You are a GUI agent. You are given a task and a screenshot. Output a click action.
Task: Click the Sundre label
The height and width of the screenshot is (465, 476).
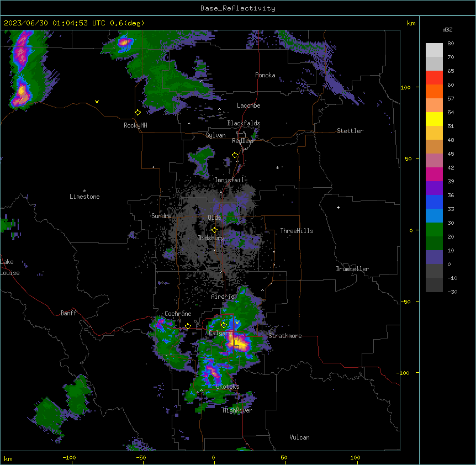point(161,216)
